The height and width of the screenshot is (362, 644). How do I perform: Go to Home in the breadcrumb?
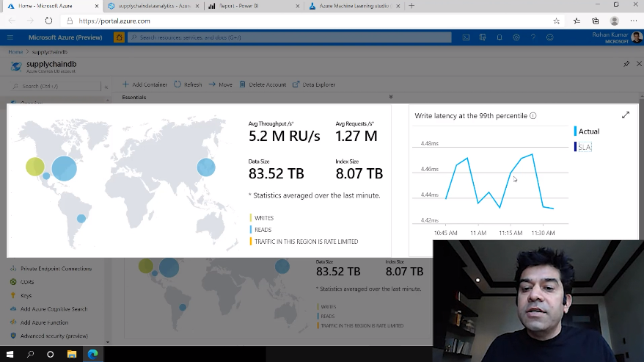point(15,52)
